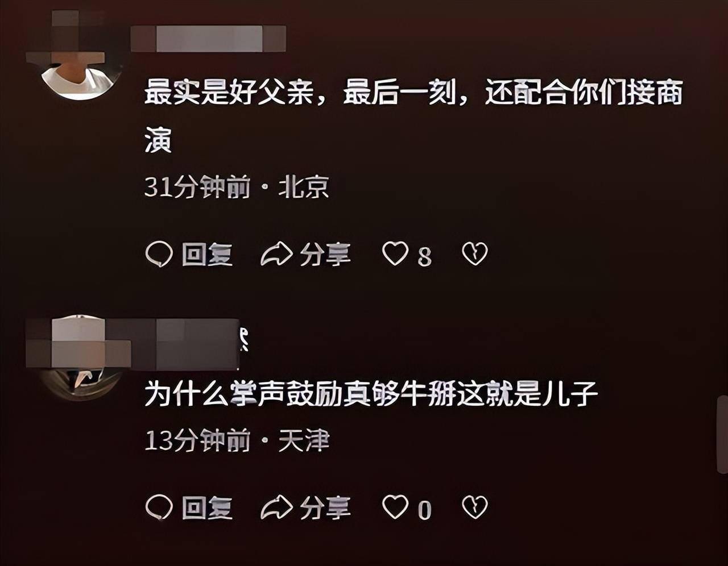Click share arrow icon on Beijing comment
This screenshot has height=566, width=728.
276,254
